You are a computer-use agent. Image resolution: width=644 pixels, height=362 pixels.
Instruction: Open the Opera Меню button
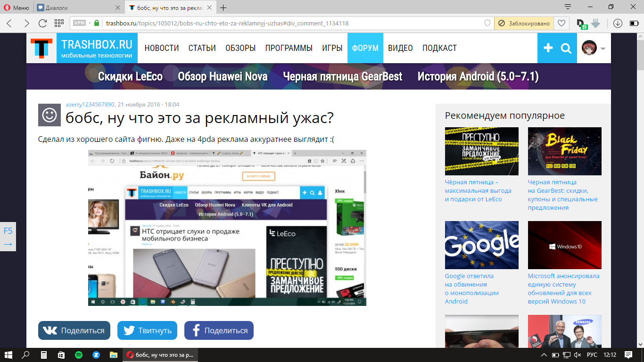click(17, 8)
